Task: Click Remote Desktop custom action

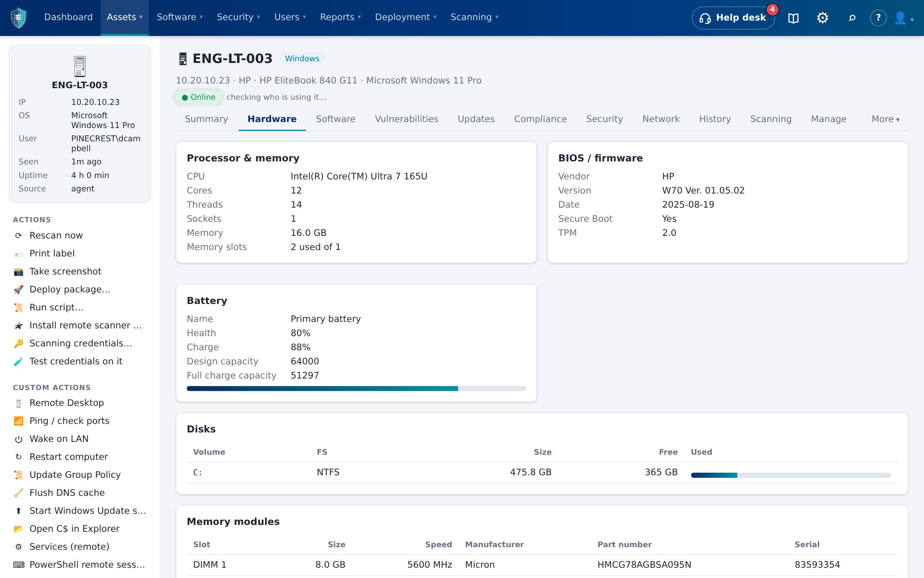Action: [x=80, y=403]
